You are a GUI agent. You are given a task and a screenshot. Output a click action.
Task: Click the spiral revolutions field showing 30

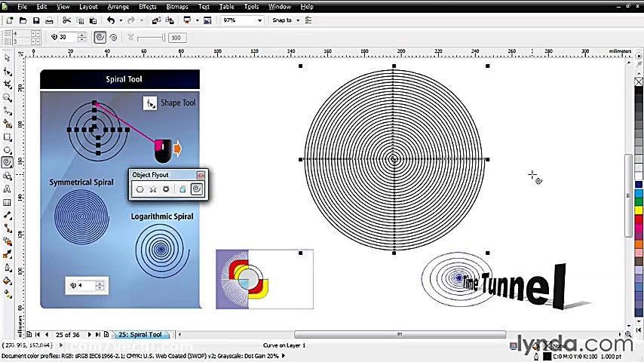tap(66, 37)
